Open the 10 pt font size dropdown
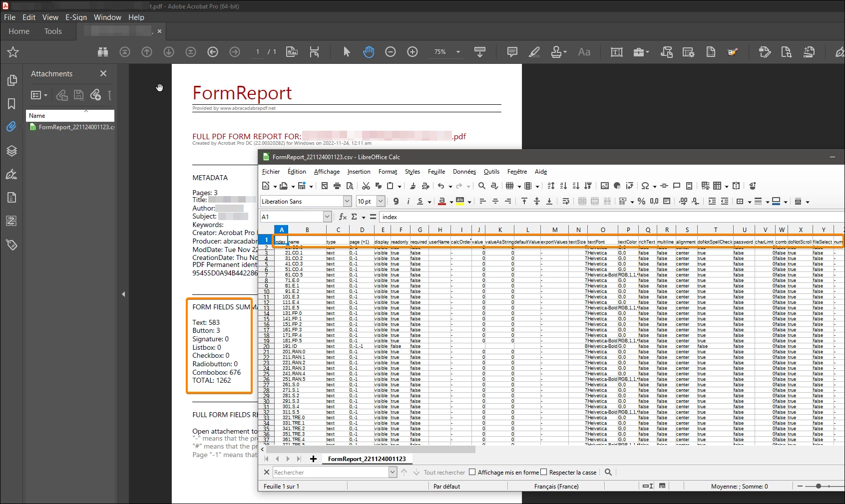The image size is (845, 504). click(381, 201)
